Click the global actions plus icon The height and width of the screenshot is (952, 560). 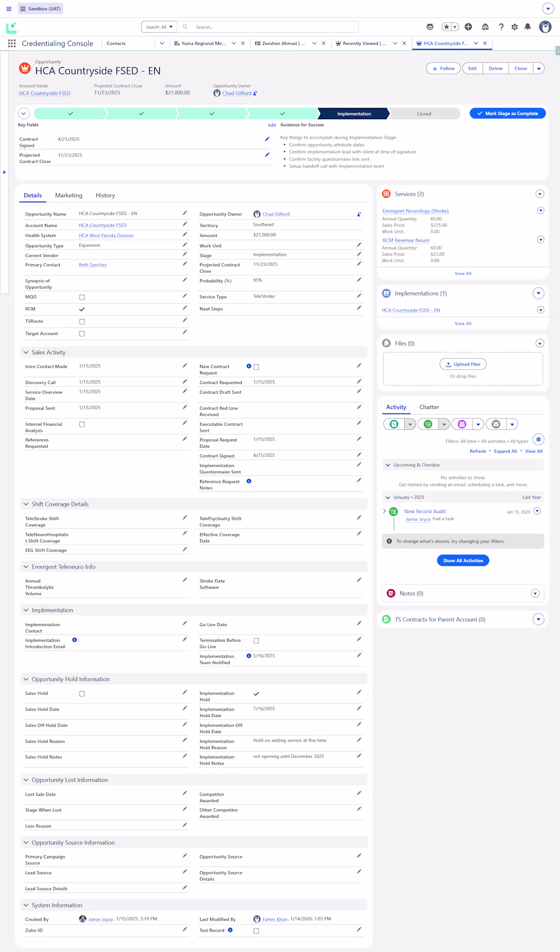tap(468, 27)
